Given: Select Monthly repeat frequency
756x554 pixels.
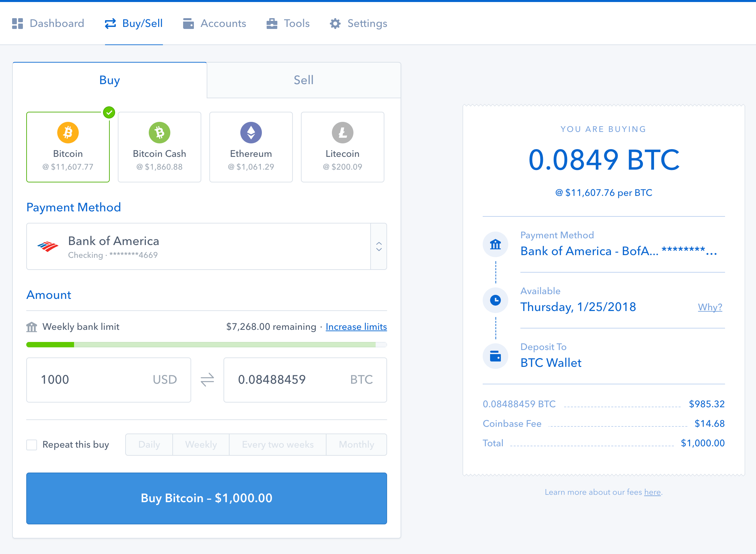Looking at the screenshot, I should [x=356, y=445].
